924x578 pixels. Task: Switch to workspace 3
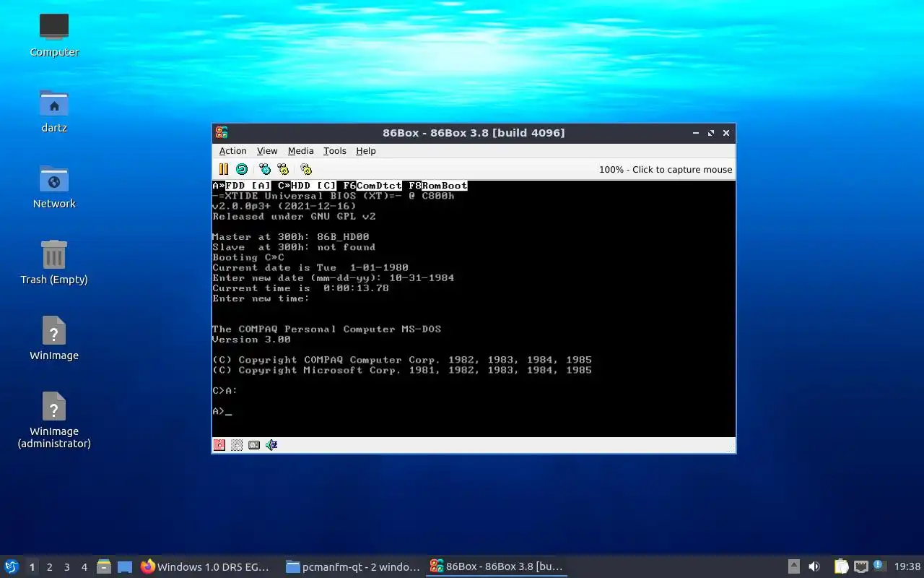tap(66, 567)
